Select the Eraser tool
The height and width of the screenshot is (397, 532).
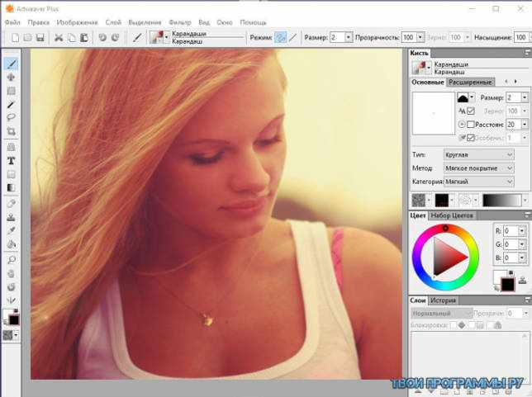coord(12,203)
